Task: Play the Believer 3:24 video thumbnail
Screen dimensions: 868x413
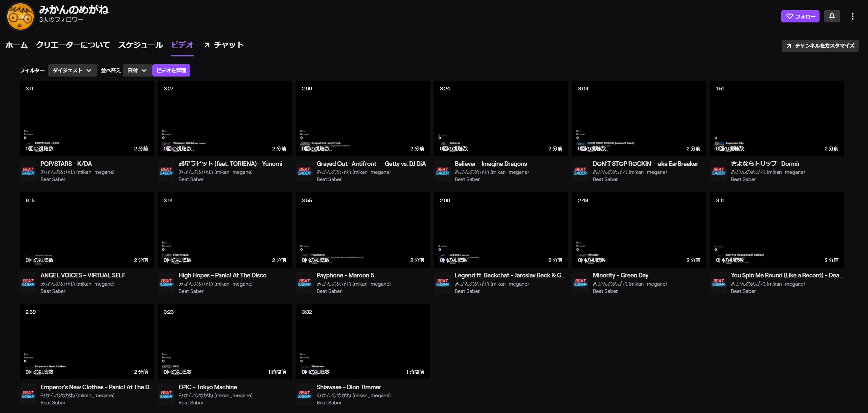Action: point(501,118)
